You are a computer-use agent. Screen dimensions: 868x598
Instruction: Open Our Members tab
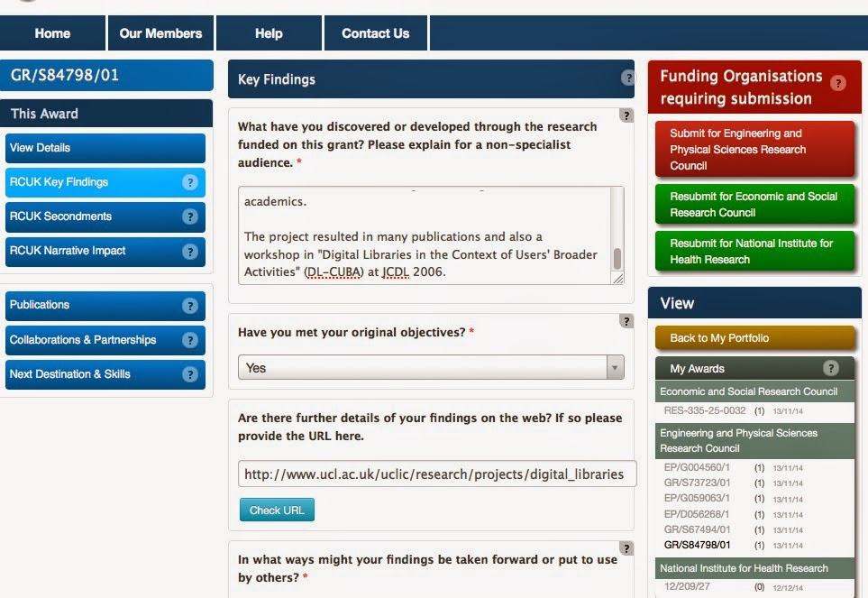[x=160, y=33]
